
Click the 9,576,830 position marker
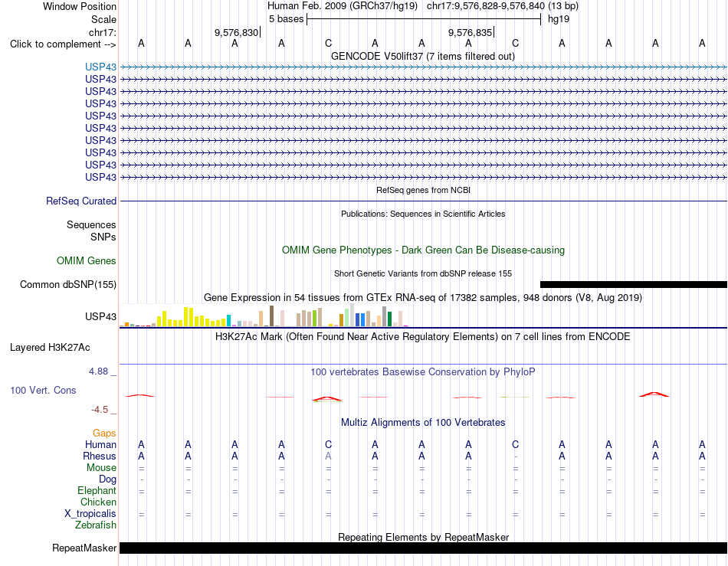[236, 32]
